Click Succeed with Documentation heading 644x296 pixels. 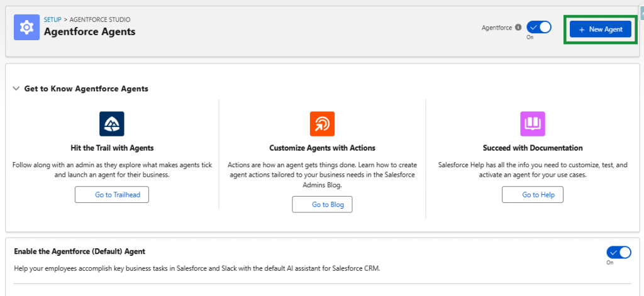pyautogui.click(x=533, y=148)
